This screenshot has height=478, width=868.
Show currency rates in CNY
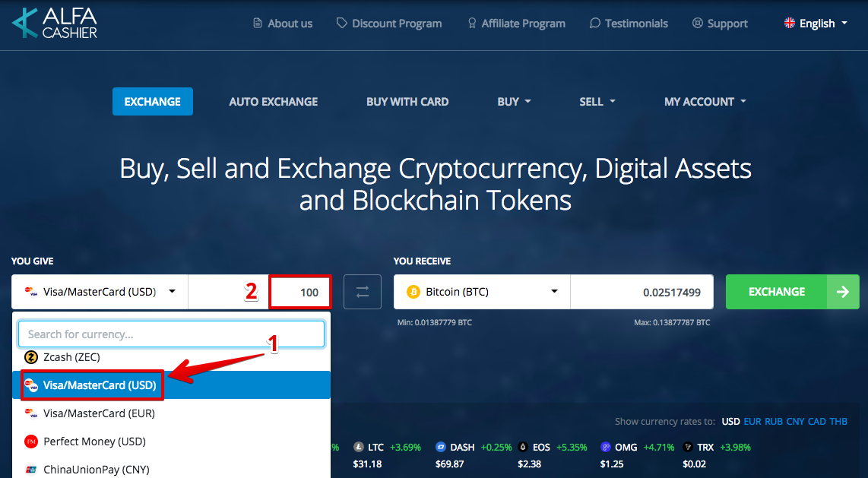click(795, 422)
